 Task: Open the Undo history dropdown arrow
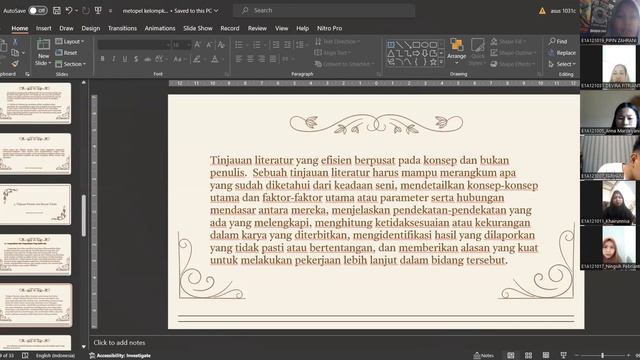(76, 11)
